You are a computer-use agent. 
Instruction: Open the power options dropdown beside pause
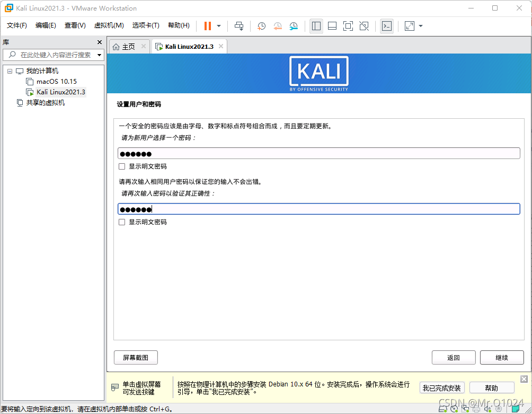219,26
